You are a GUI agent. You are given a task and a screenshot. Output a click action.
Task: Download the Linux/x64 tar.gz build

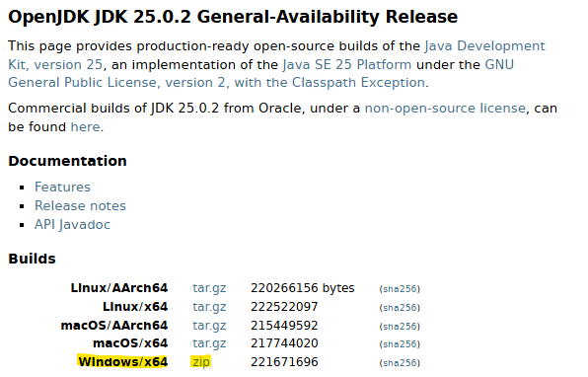pos(209,307)
